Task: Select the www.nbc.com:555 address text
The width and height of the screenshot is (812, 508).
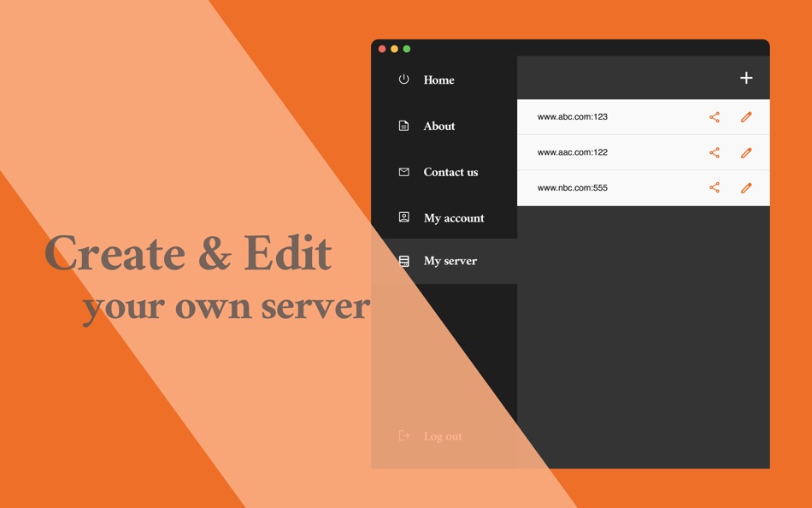Action: click(572, 187)
